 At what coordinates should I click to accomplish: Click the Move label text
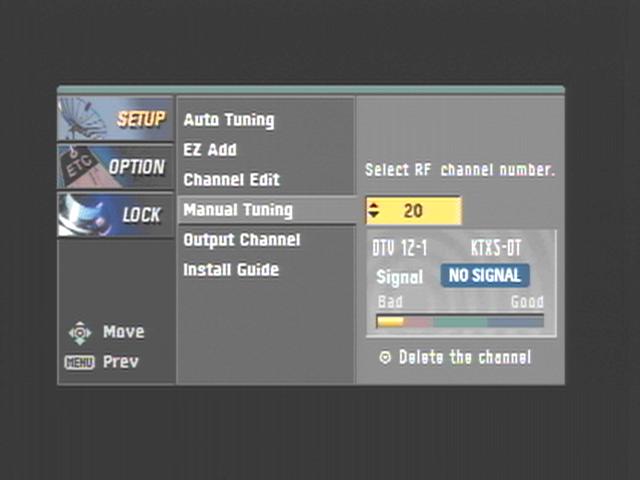pyautogui.click(x=124, y=331)
